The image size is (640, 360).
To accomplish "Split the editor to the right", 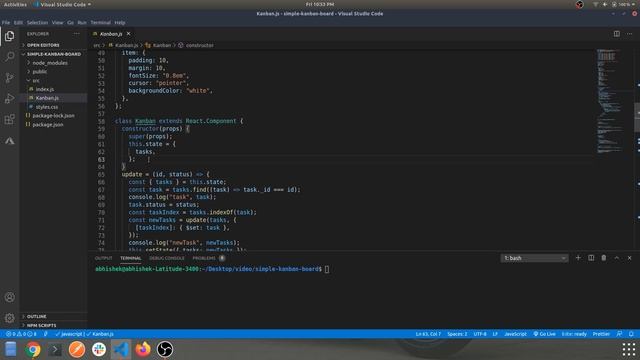I will click(617, 34).
